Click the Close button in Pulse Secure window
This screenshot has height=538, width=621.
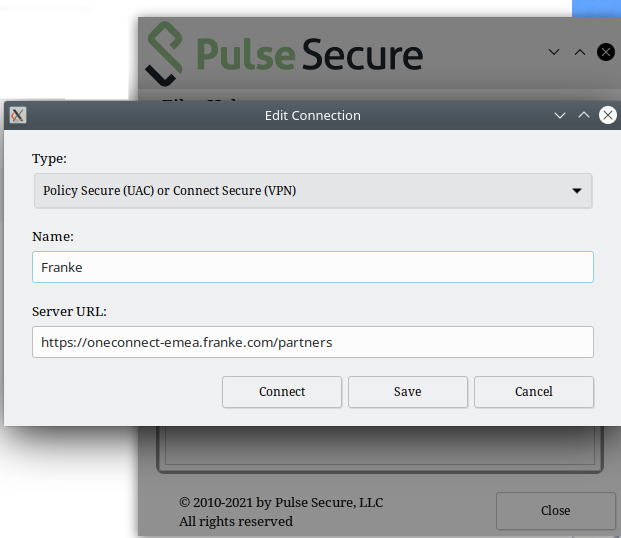point(555,510)
